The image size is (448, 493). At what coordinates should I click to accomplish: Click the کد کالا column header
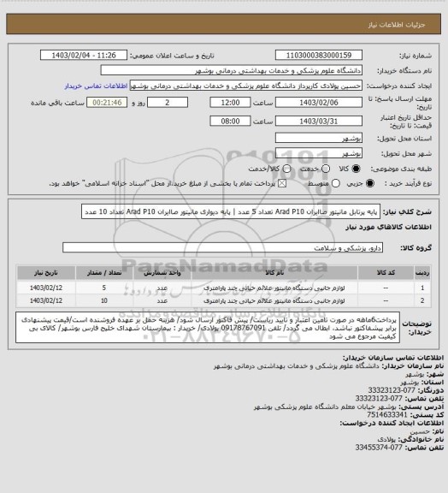pos(386,273)
